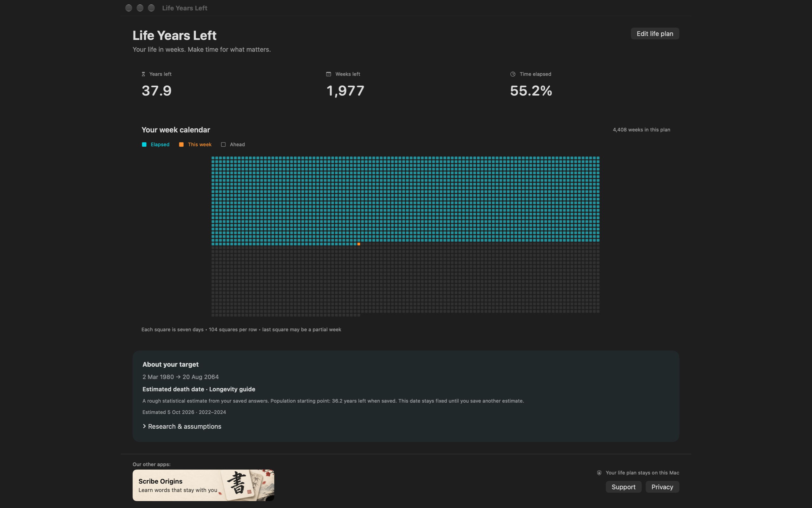Screen dimensions: 812x508
Task: Click the hourglass icon beside Years left
Action: click(x=143, y=74)
